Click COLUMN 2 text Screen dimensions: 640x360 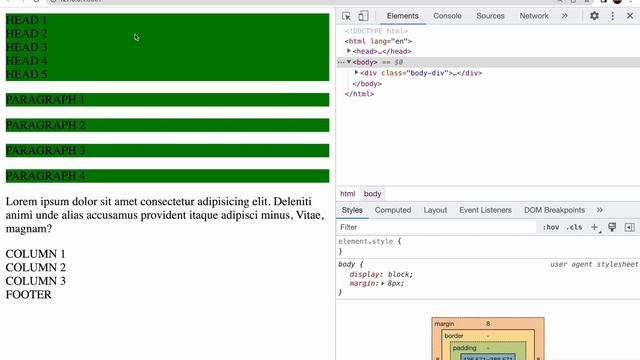(36, 267)
